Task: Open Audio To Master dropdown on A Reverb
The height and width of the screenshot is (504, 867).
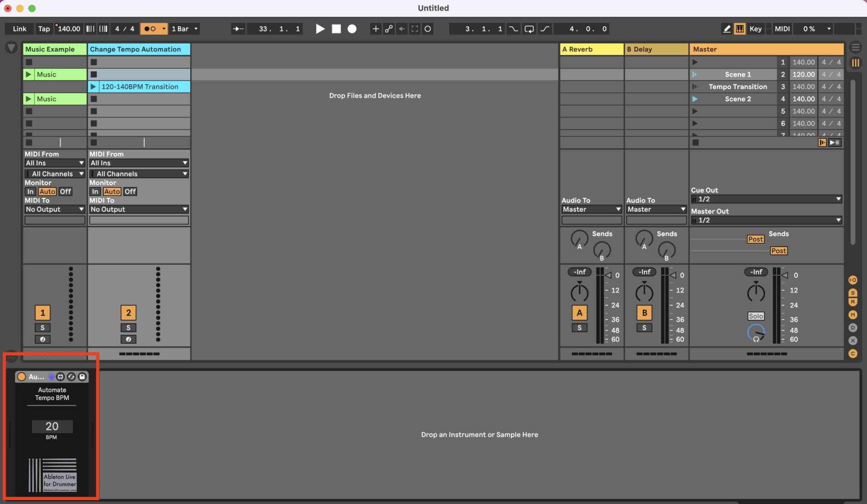Action: (591, 209)
